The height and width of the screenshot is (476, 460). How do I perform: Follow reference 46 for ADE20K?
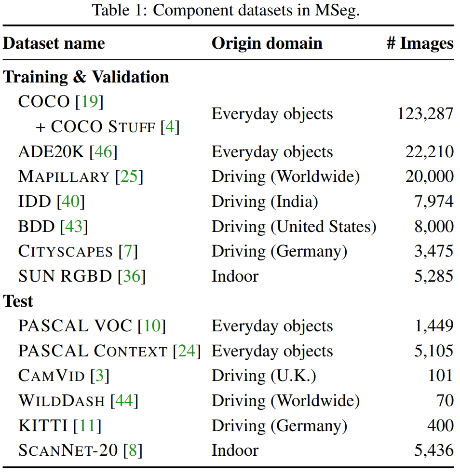point(104,151)
